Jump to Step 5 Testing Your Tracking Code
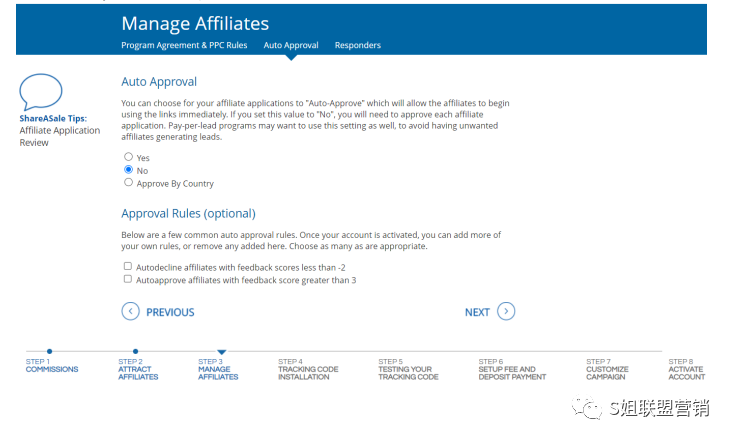This screenshot has width=733, height=441. click(x=408, y=372)
